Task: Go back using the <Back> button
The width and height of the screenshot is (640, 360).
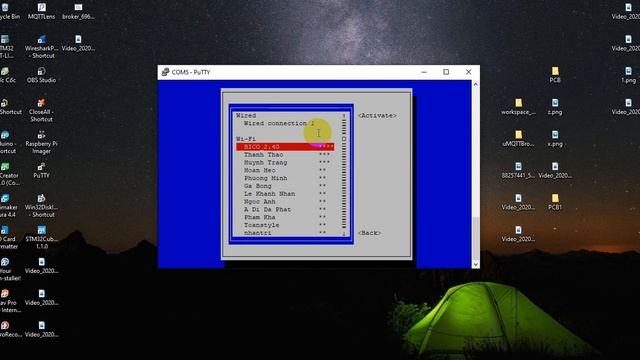Action: click(x=369, y=233)
